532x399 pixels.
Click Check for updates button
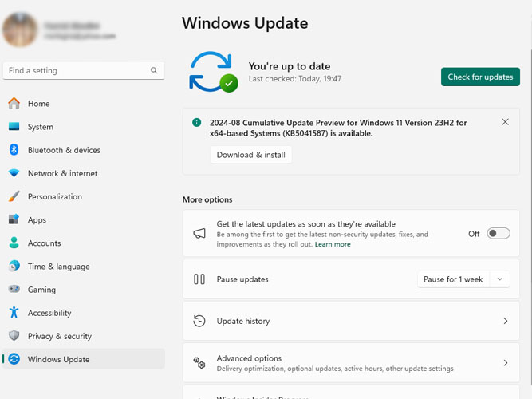pyautogui.click(x=480, y=77)
